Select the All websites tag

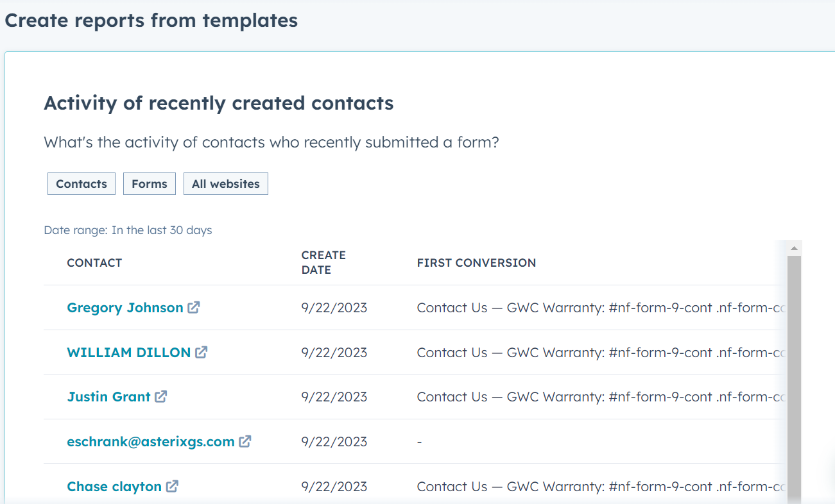pyautogui.click(x=226, y=183)
